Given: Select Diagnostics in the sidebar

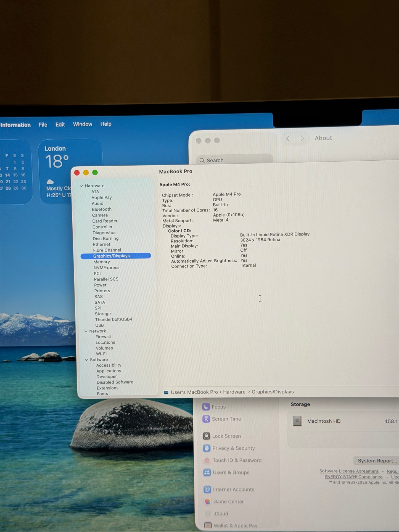Looking at the screenshot, I should click(104, 233).
